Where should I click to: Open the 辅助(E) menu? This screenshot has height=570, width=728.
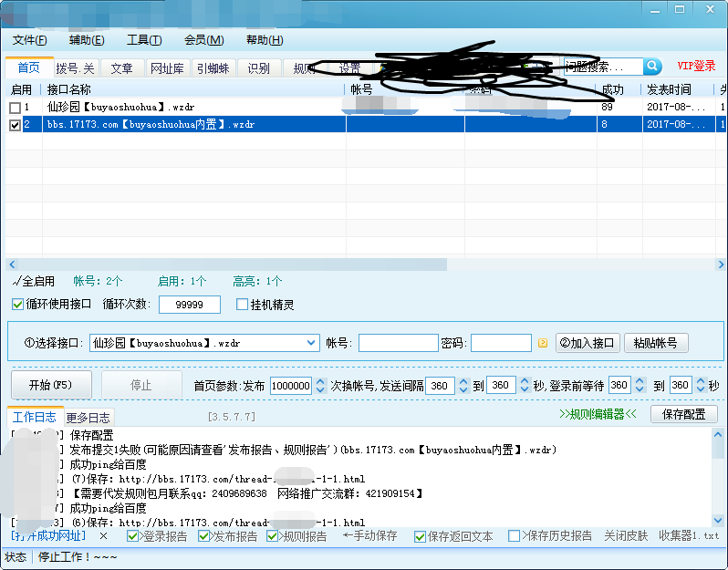tap(87, 40)
